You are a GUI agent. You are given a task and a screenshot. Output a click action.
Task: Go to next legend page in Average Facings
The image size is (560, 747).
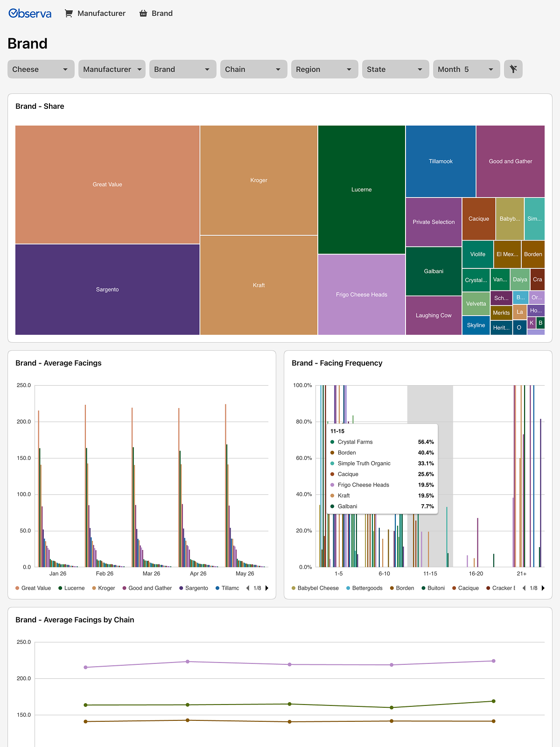267,588
